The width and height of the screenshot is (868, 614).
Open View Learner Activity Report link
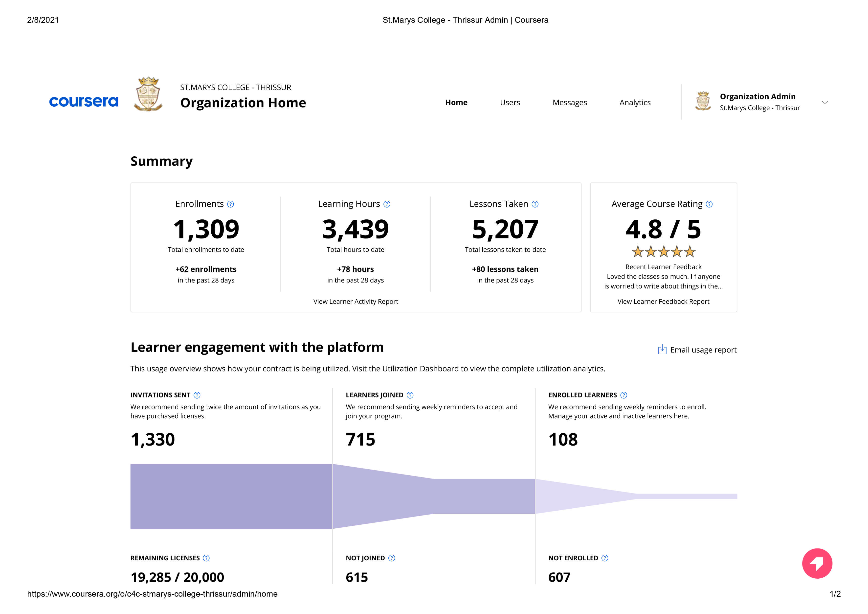[356, 302]
